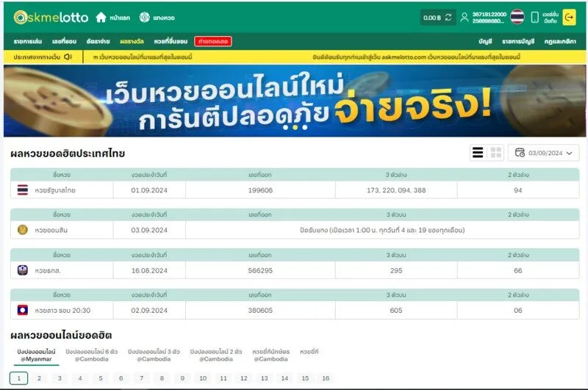Viewport: 588px width, 390px height.
Task: Click the Laos flag lottery icon
Action: [x=23, y=310]
